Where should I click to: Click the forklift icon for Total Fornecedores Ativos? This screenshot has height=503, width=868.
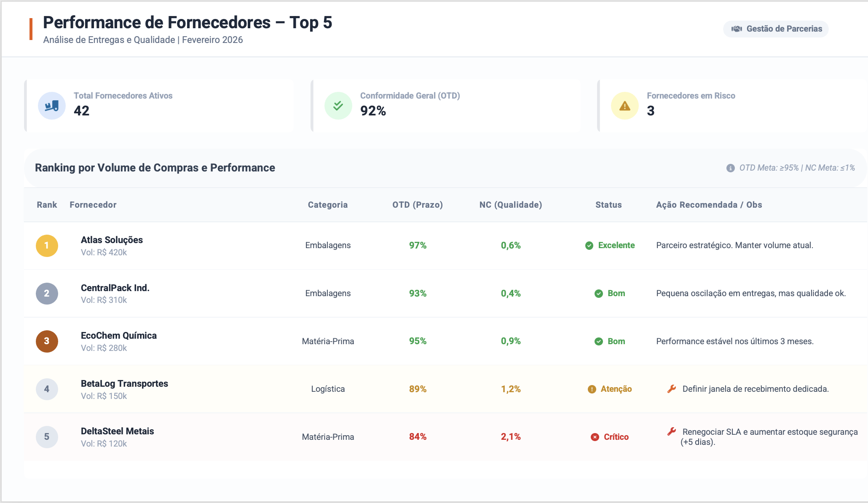[52, 106]
